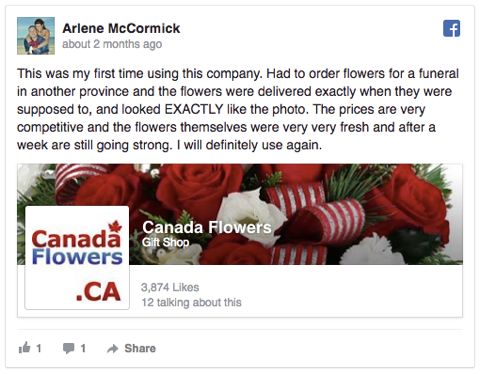Screen dimensions: 480x374
Task: Click the red '.CA' text in logo
Action: pyautogui.click(x=98, y=292)
